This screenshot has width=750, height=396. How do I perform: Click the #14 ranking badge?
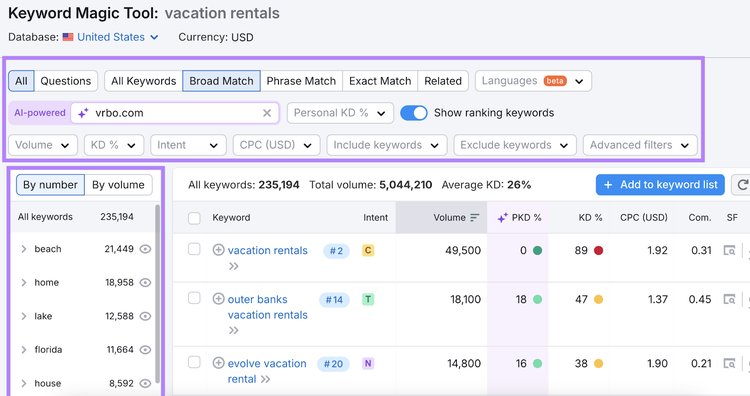point(334,300)
